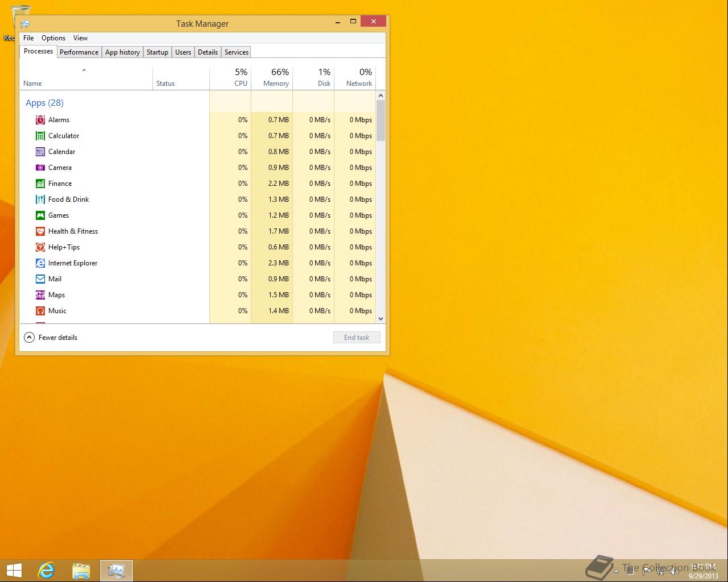
Task: Click the Mail app icon
Action: click(40, 279)
